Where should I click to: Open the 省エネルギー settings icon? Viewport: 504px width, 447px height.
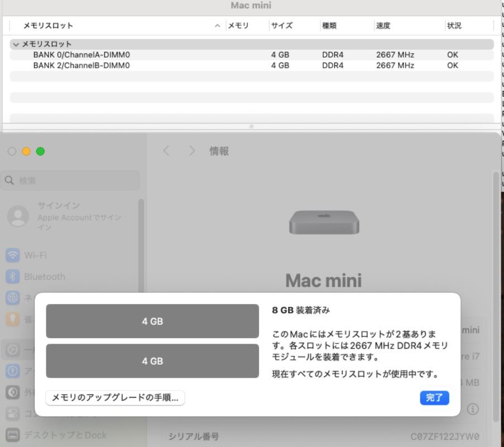13,318
